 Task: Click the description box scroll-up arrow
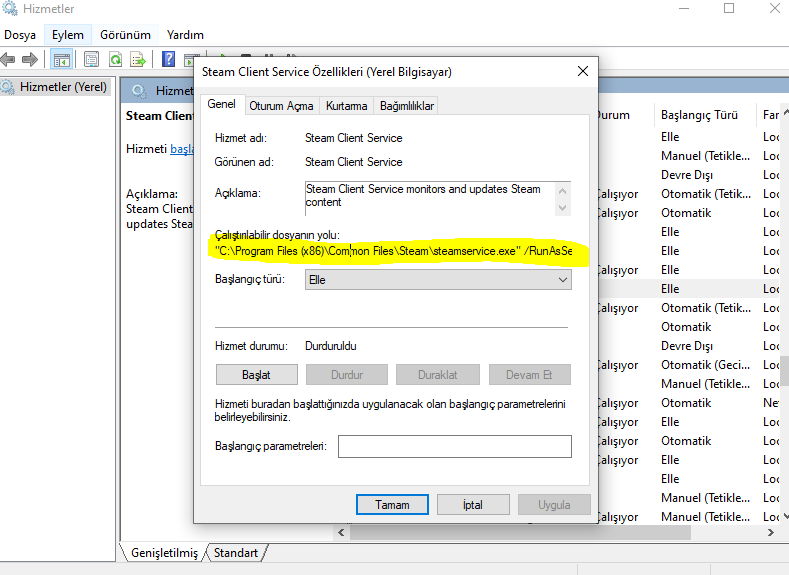click(x=563, y=191)
